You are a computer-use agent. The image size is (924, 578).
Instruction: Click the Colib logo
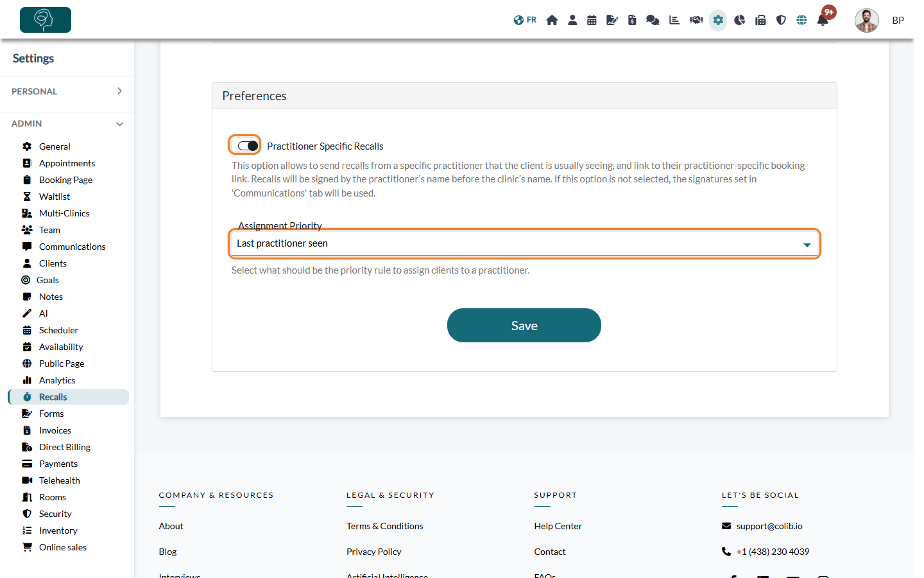[x=46, y=20]
